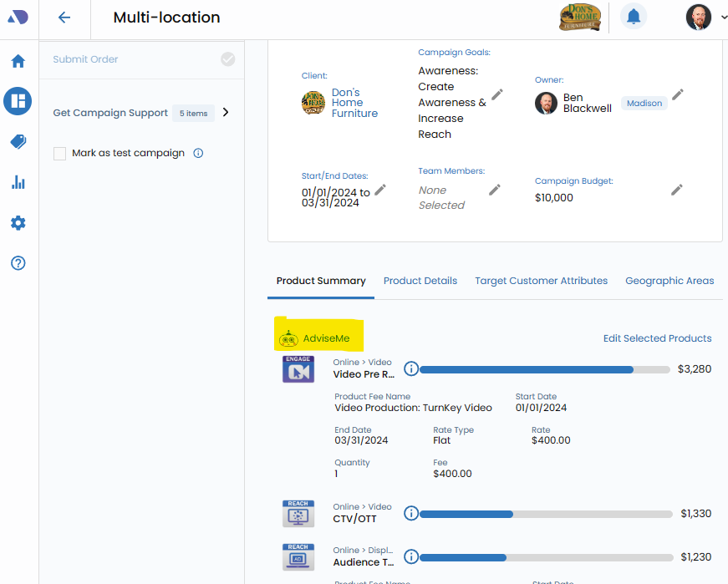
Task: Open the user profile dropdown arrow
Action: 723,18
